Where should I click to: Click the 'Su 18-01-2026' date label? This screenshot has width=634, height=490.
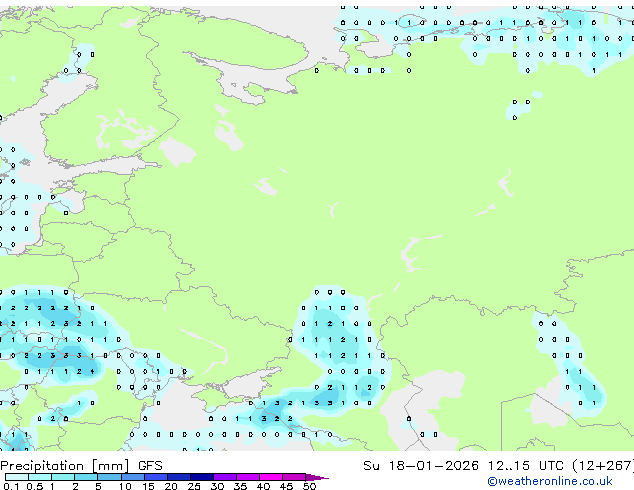tap(421, 466)
